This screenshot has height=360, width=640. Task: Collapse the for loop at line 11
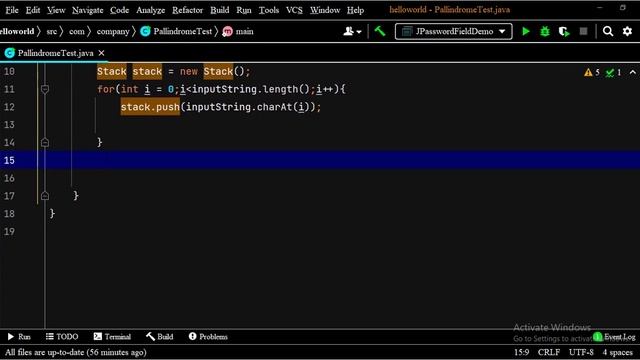tap(45, 89)
